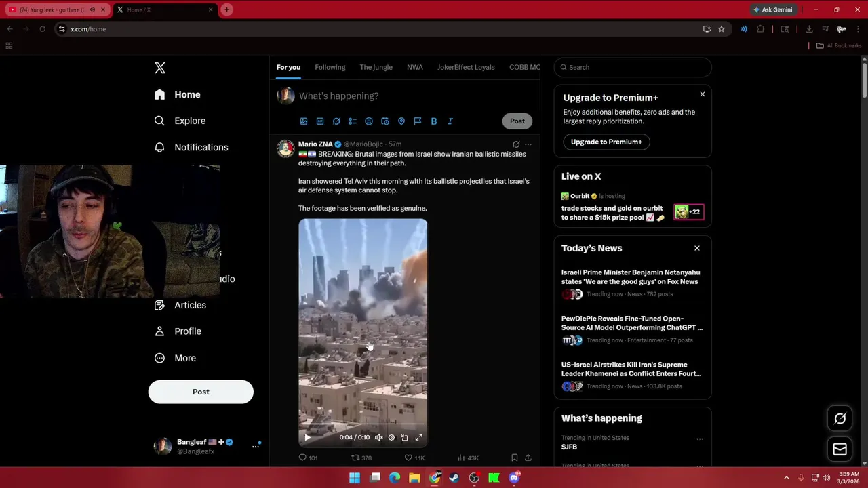Click the flag icon in composer
Image resolution: width=868 pixels, height=488 pixels.
(x=418, y=121)
